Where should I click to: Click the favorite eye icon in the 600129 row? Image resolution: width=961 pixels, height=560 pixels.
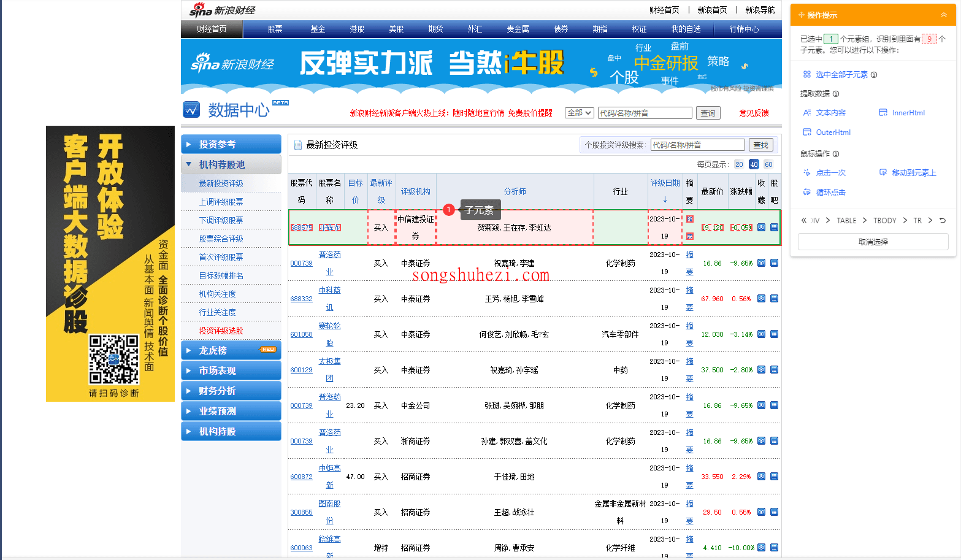click(761, 370)
